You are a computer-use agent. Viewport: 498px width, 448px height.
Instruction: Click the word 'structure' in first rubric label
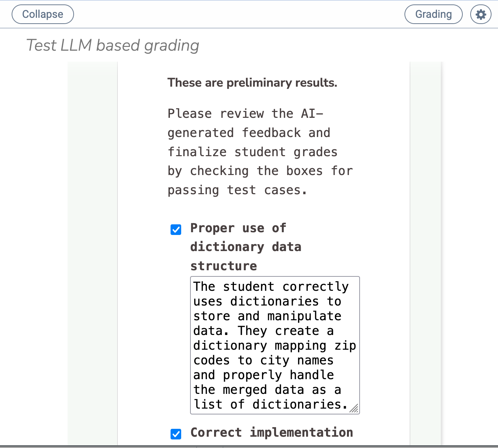tap(224, 266)
